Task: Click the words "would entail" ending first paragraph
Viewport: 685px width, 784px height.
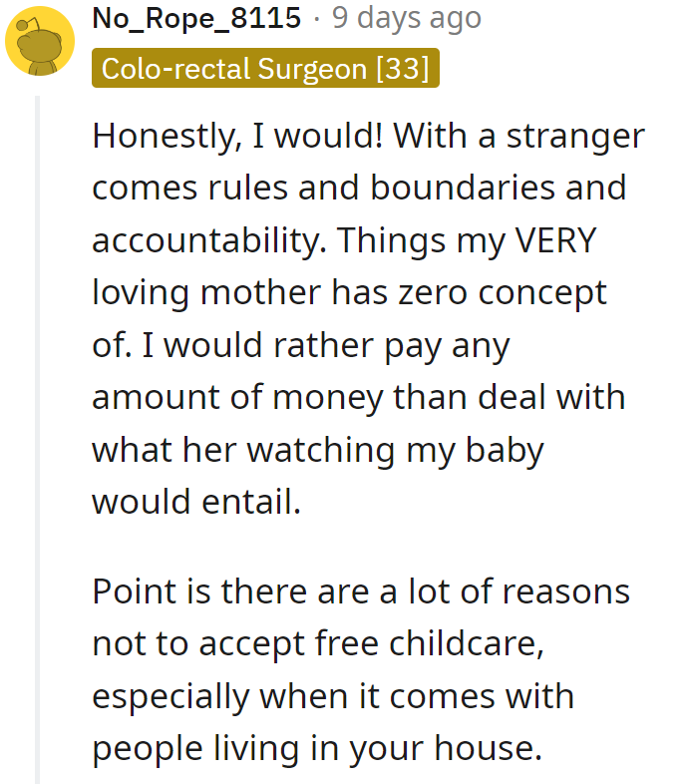Action: coord(196,502)
